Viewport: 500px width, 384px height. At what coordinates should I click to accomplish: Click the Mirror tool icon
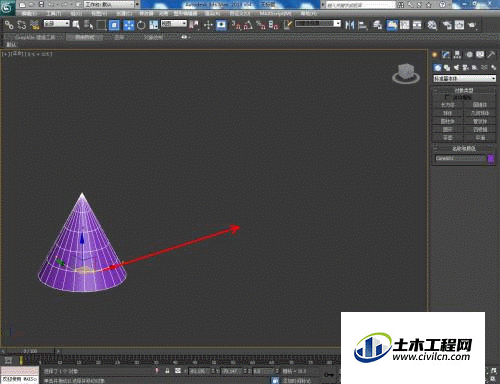[x=350, y=25]
